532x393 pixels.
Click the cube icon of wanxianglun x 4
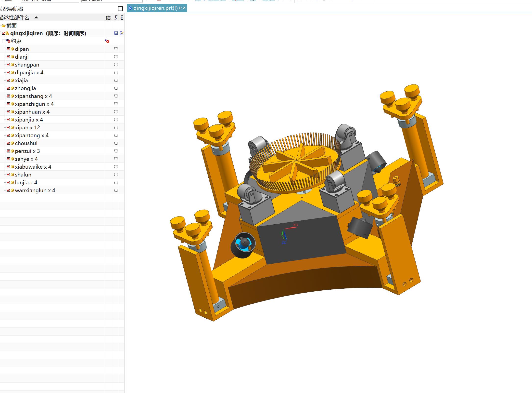pyautogui.click(x=13, y=190)
